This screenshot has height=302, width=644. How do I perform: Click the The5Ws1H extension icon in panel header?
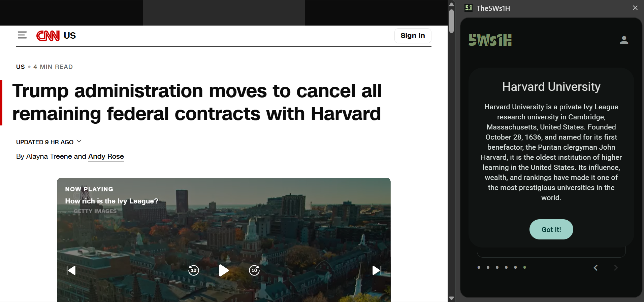tap(469, 8)
